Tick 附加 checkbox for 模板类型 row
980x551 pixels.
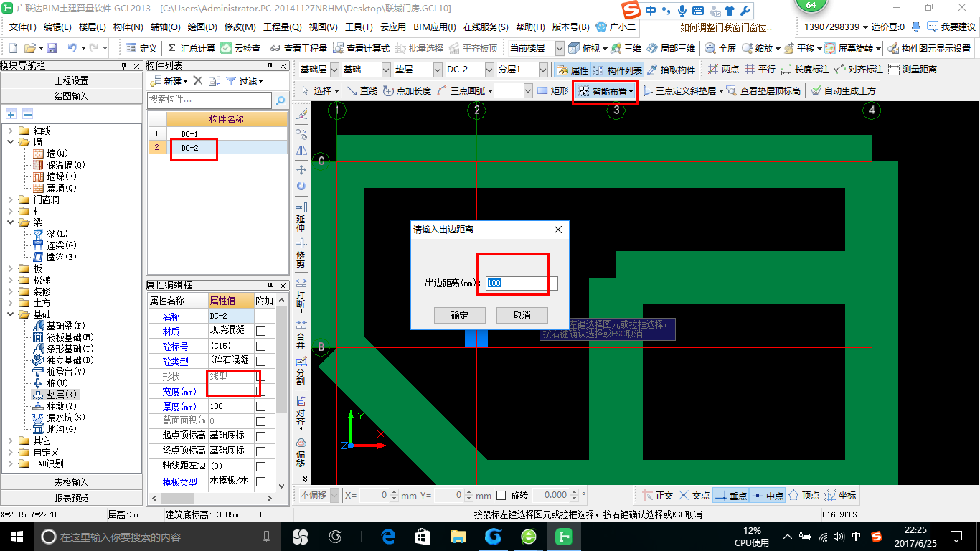click(261, 481)
